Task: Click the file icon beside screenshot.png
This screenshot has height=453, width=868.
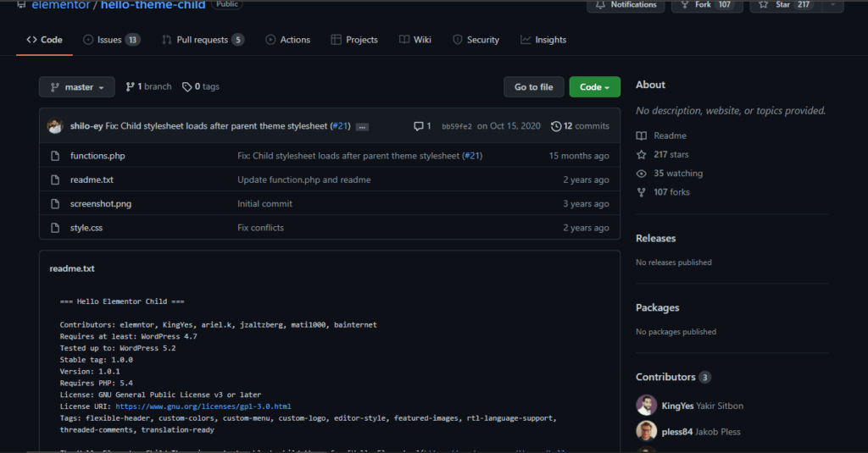Action: coord(55,203)
